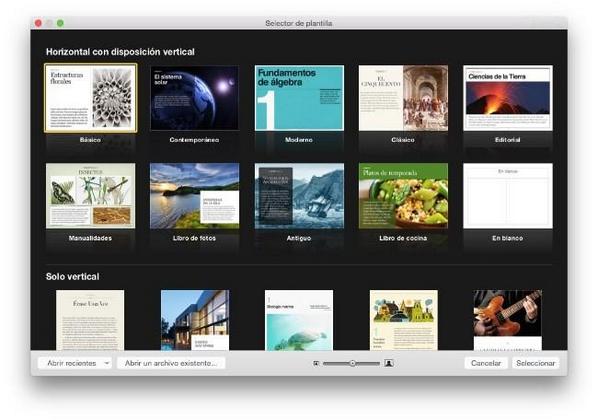Close the Selector de plantilla window
The image size is (598, 420).
(x=39, y=23)
